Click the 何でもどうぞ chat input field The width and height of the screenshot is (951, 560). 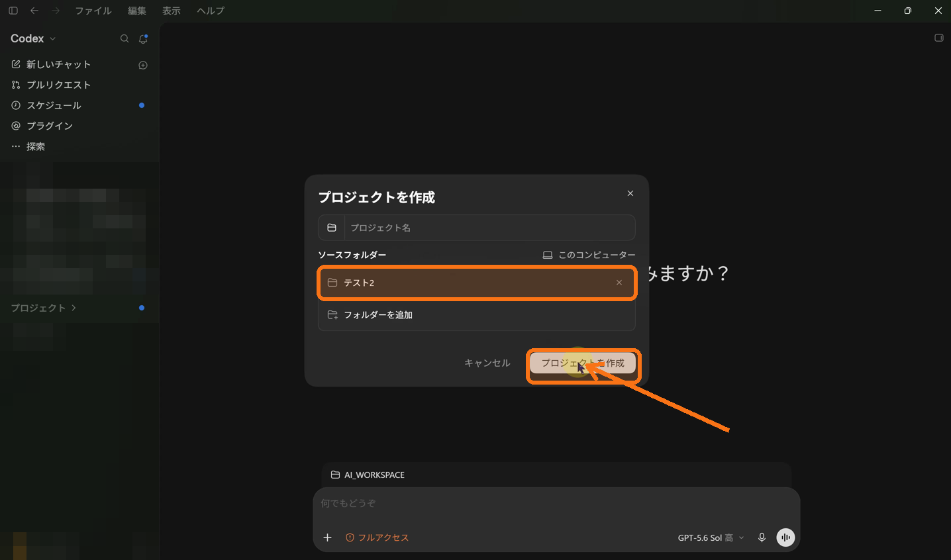tap(556, 503)
